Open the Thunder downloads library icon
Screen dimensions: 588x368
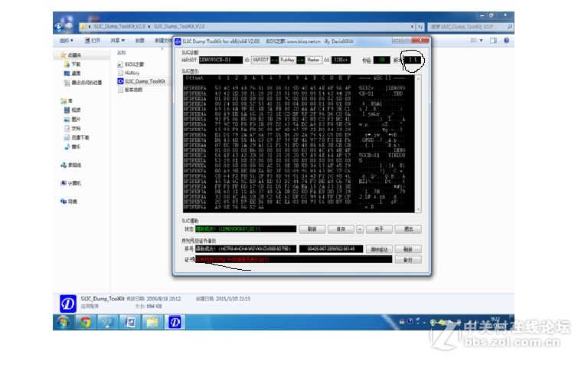click(x=67, y=137)
